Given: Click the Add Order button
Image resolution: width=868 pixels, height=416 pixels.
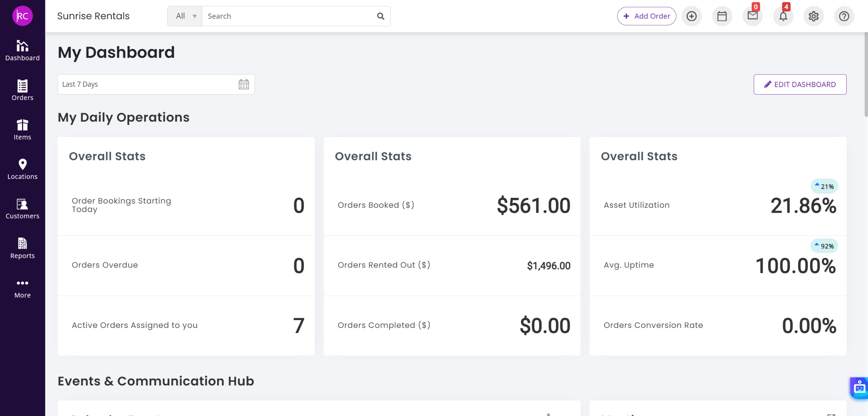Looking at the screenshot, I should (x=646, y=16).
